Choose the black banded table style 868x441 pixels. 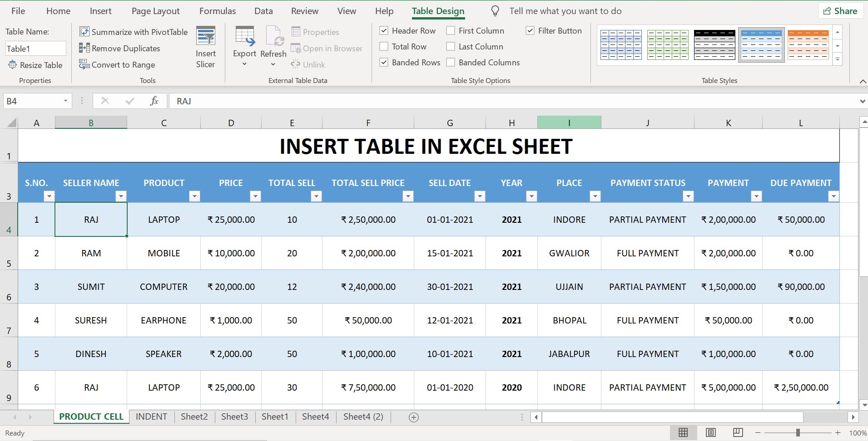coord(714,45)
